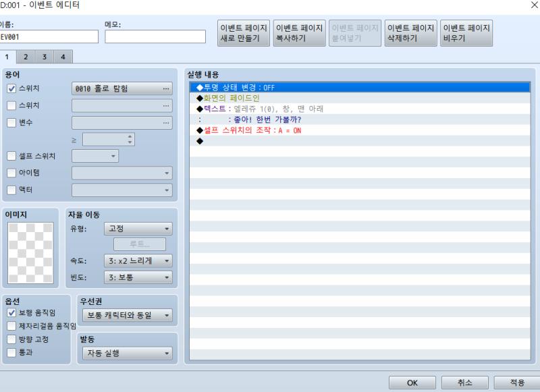The image size is (540, 392).
Task: Select the 텍스트 : 엘레쥬 command line
Action: [360, 109]
